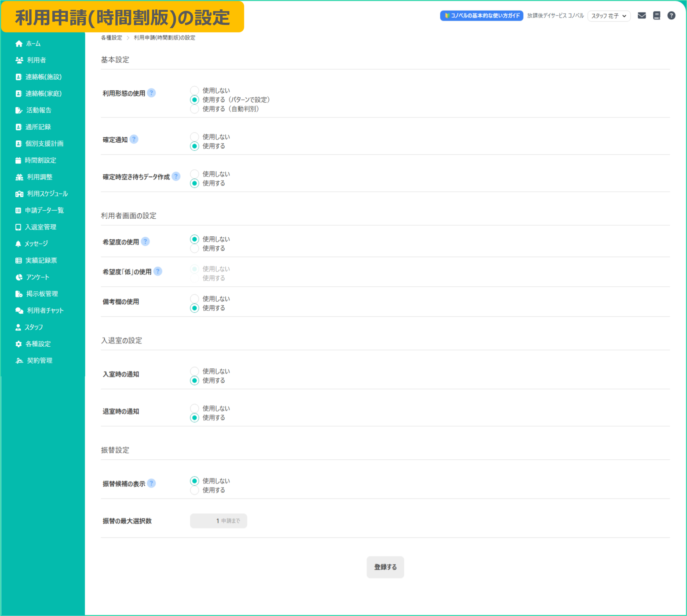
Task: Click help icon beside 振替候補の表示
Action: [x=151, y=483]
